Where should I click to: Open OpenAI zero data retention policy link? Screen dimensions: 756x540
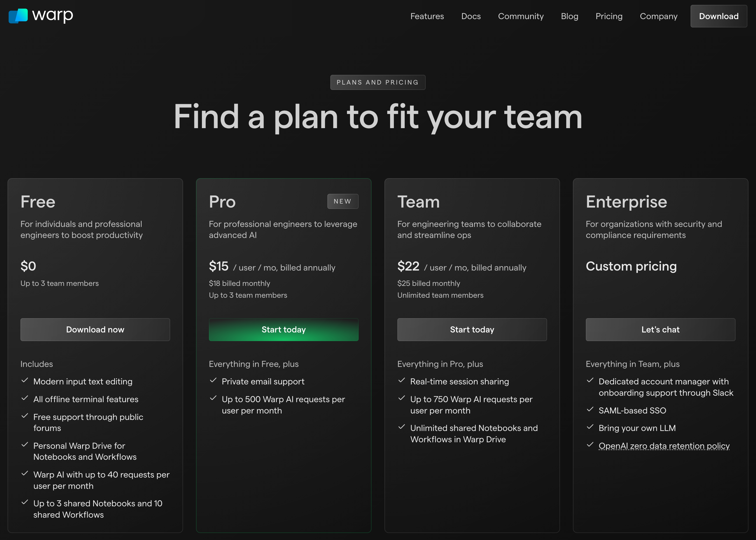tap(664, 446)
